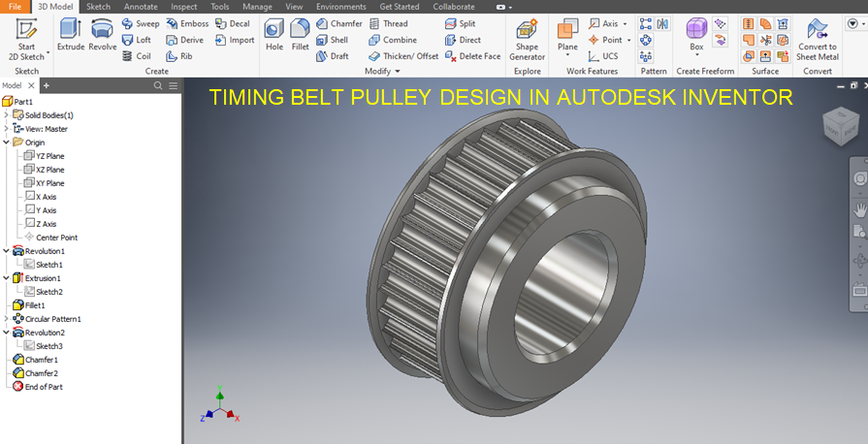The width and height of the screenshot is (868, 445).
Task: Open the Axis dropdown arrow
Action: [x=625, y=24]
